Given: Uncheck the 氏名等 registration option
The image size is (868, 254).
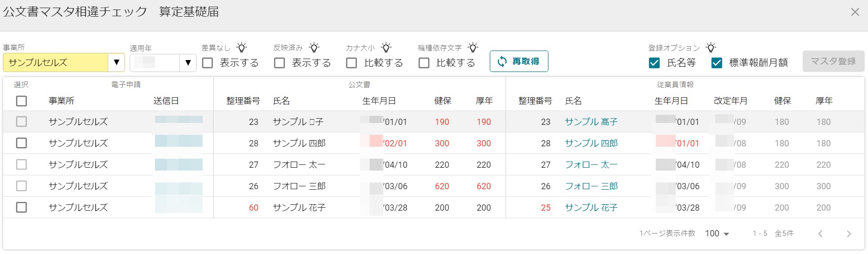Looking at the screenshot, I should (654, 63).
